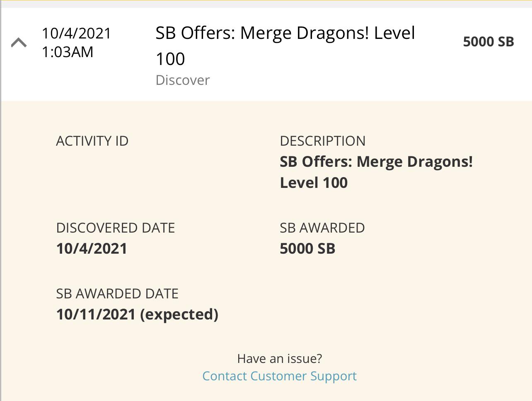Select the Discover category label

point(182,80)
